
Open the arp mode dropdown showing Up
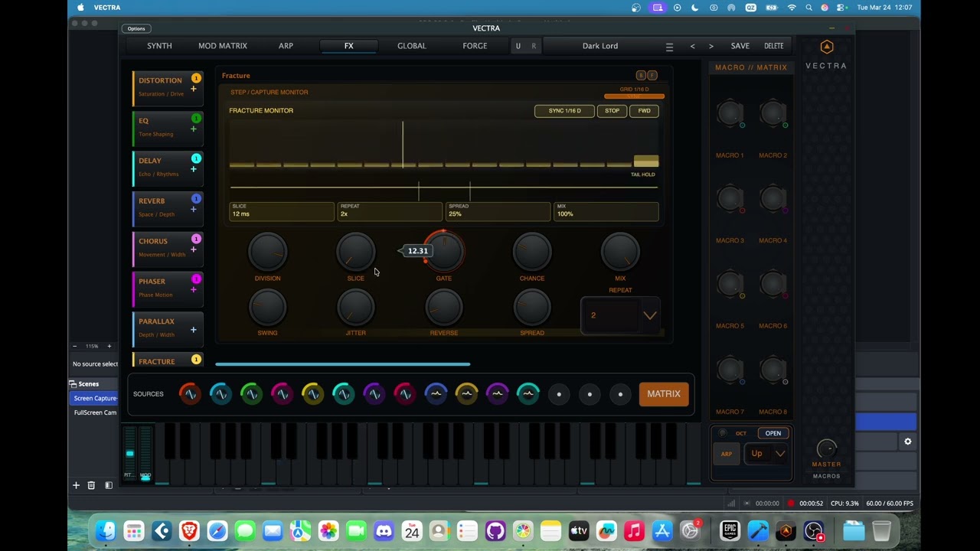coord(767,454)
